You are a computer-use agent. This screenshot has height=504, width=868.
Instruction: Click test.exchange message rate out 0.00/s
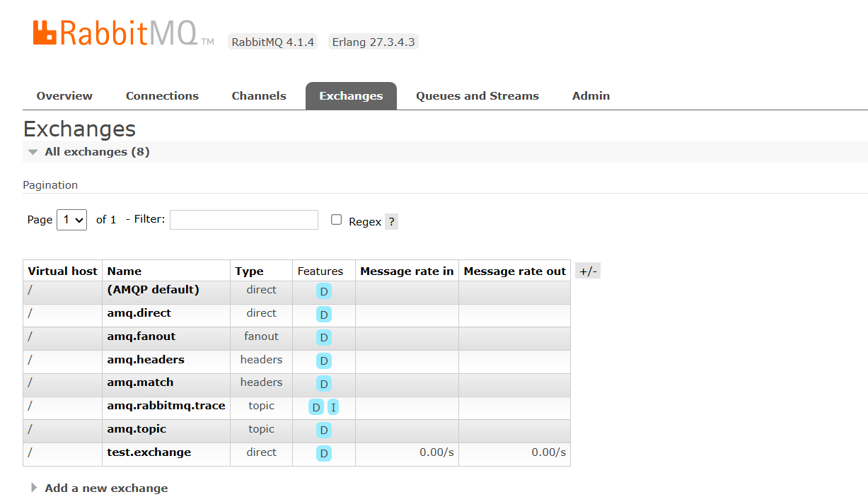549,452
